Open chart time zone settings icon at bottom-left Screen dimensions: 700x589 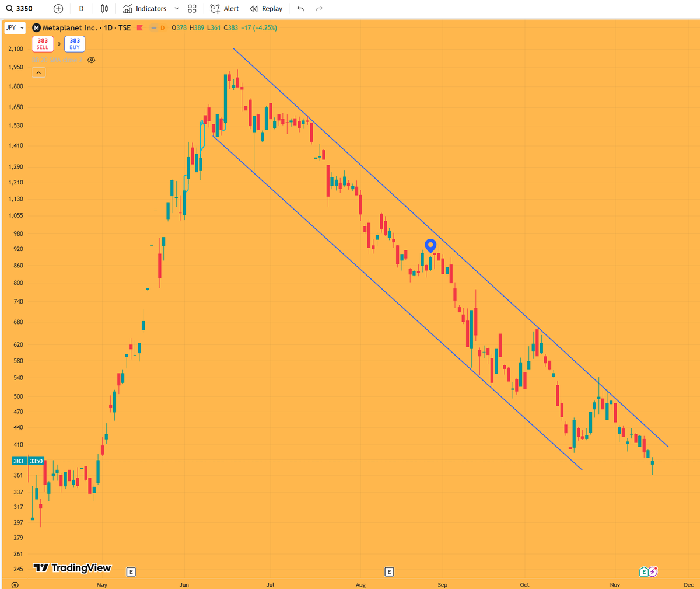coord(15,585)
